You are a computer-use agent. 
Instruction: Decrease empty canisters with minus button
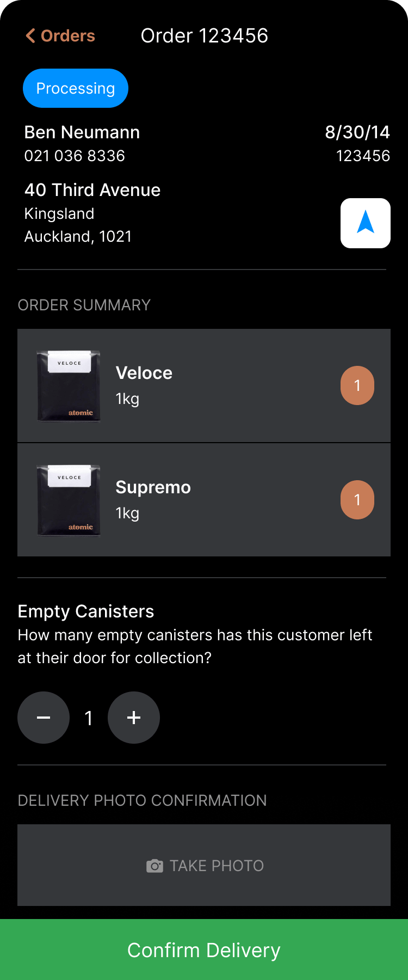pyautogui.click(x=44, y=718)
